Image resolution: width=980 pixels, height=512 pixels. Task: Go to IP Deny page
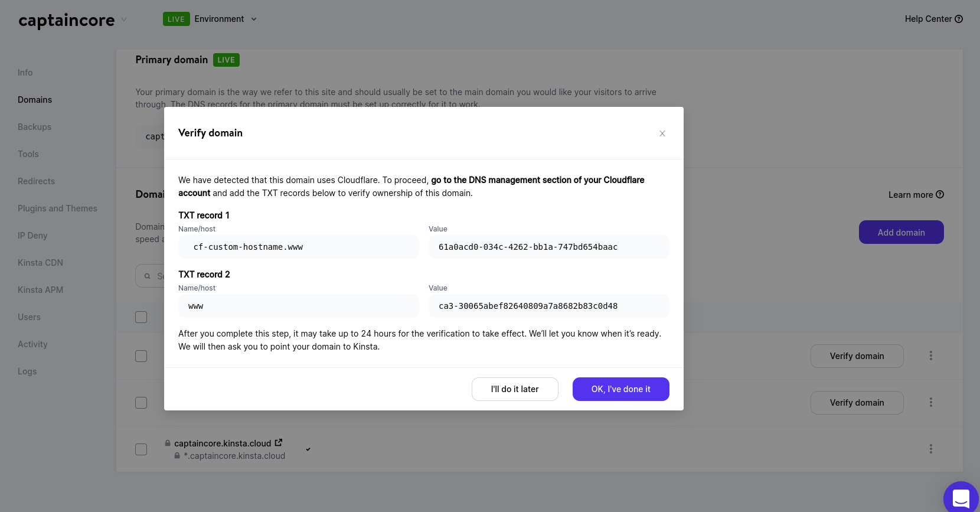coord(32,236)
